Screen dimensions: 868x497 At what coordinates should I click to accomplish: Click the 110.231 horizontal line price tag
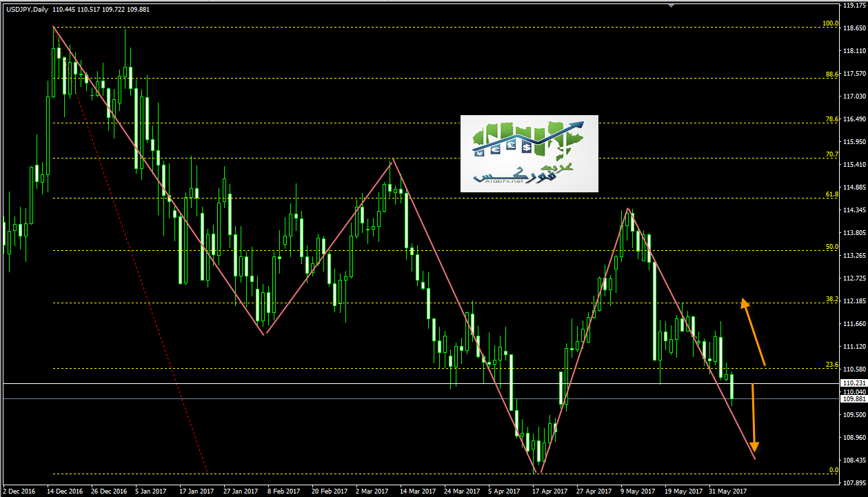tap(855, 383)
